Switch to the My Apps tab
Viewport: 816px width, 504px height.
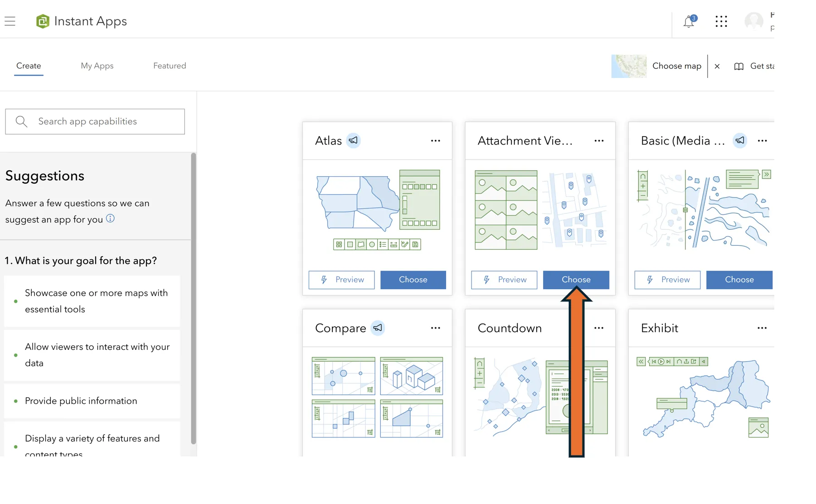[x=97, y=66]
